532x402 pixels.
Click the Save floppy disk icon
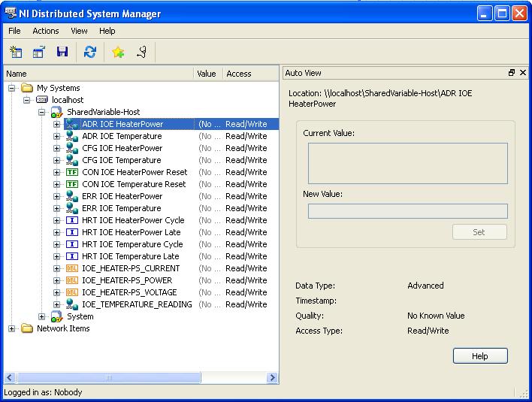[x=62, y=52]
